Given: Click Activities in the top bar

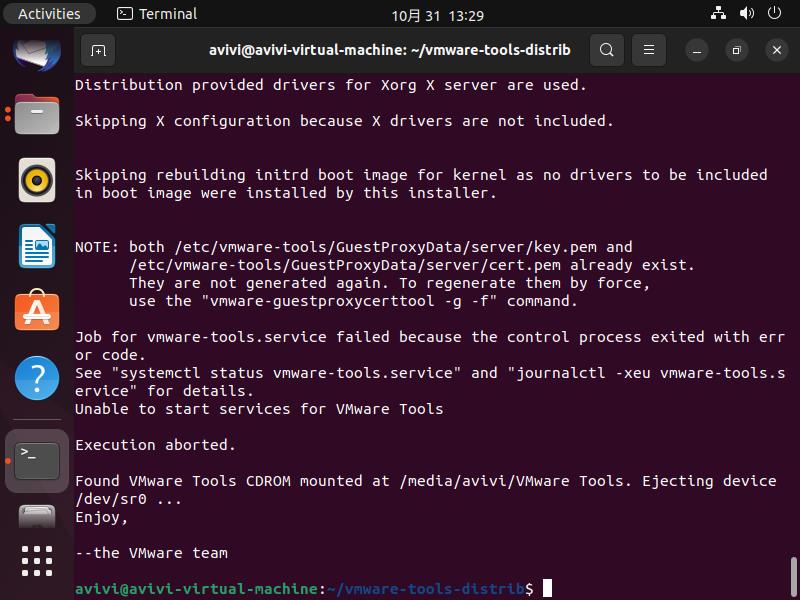Looking at the screenshot, I should (48, 13).
